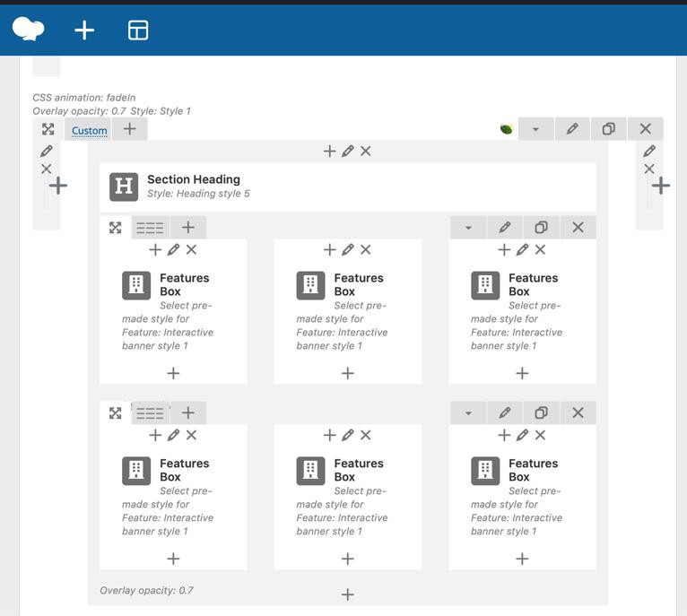Add element to narrow left column
Image resolution: width=687 pixels, height=616 pixels.
tap(57, 186)
